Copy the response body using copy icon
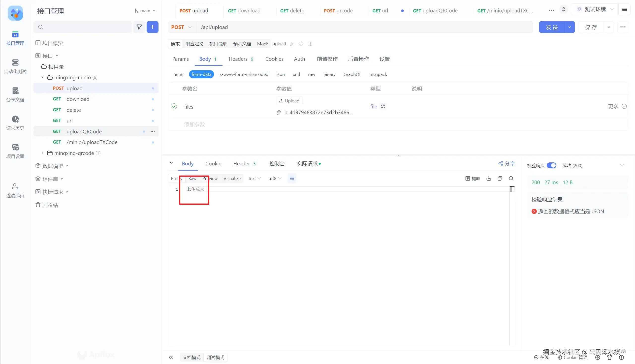Screen dimensions: 635x364 (500, 179)
